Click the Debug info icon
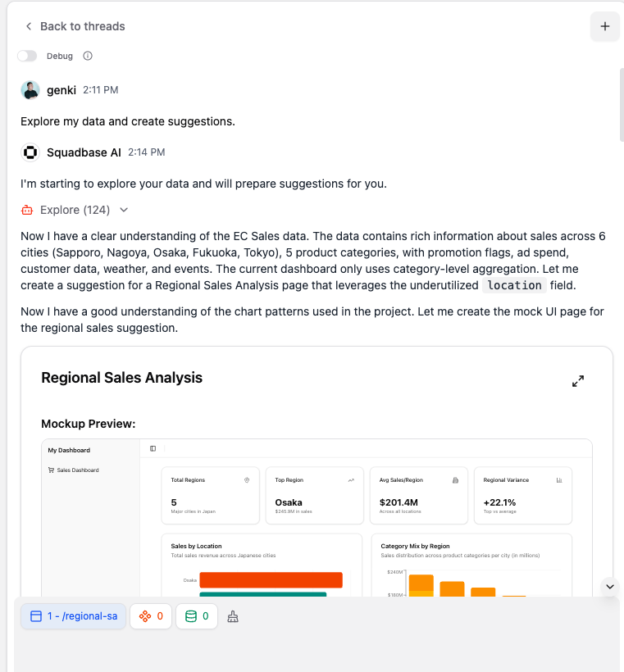This screenshot has width=624, height=672. coord(88,57)
